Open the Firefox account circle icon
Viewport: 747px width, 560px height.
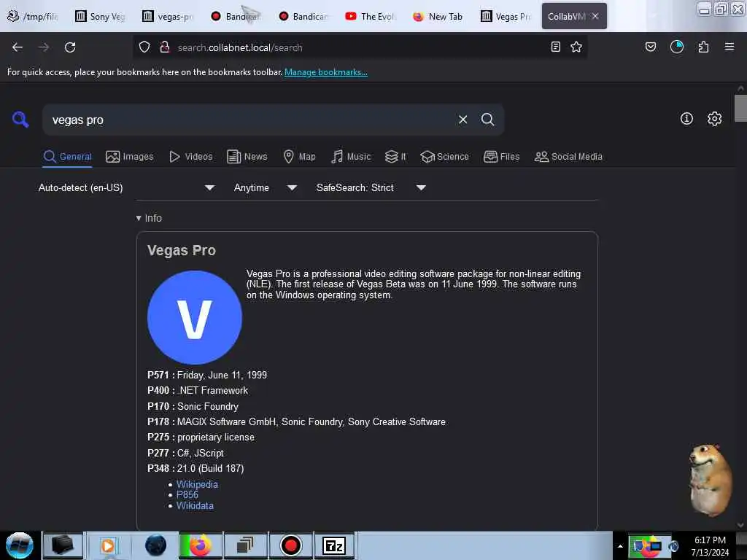click(677, 47)
